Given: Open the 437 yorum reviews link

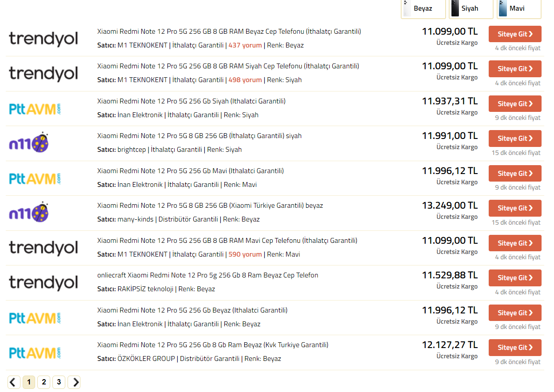Looking at the screenshot, I should point(245,45).
